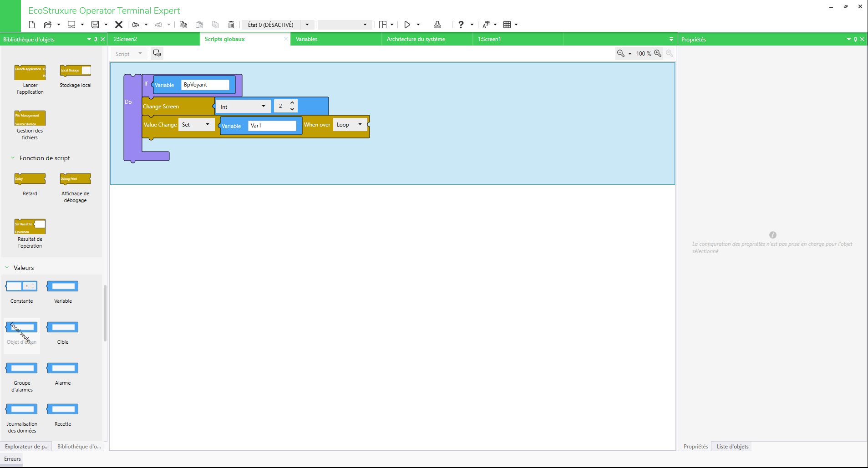Switch to Liste d'objets tab
Screen dimensions: 868x468
732,447
